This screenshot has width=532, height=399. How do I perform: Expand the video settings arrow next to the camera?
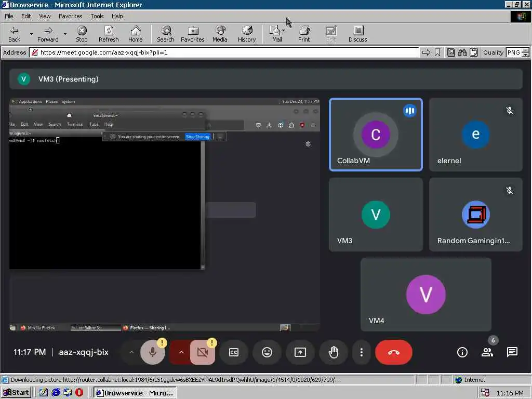[x=181, y=352]
